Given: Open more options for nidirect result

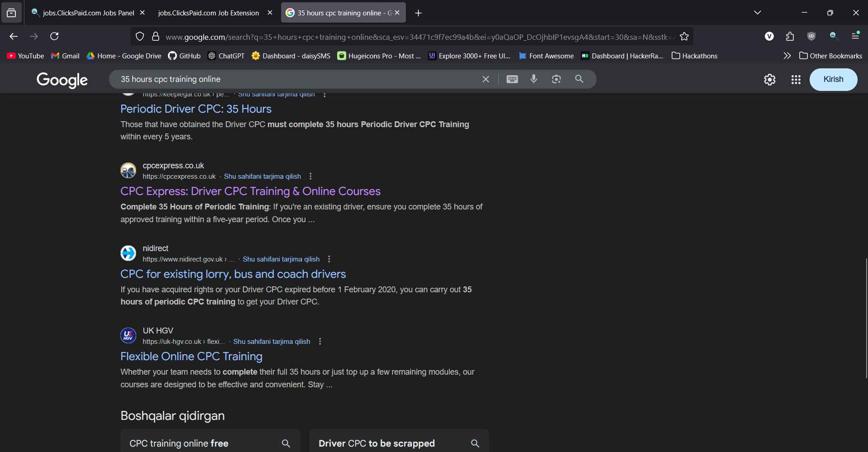Looking at the screenshot, I should 329,259.
